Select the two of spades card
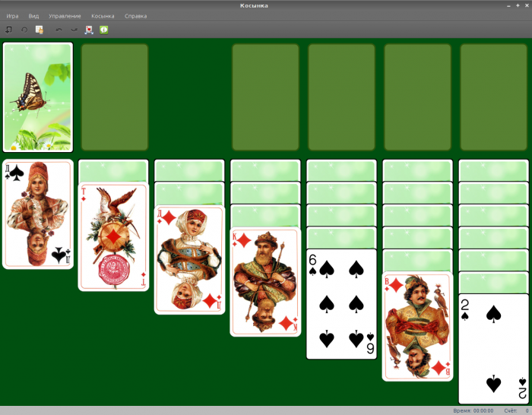532x415 pixels. 493,349
